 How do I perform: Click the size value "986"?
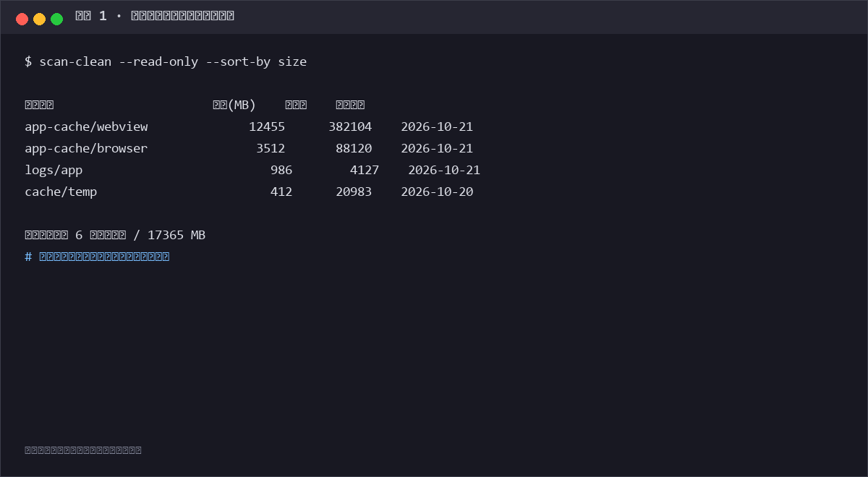(x=281, y=170)
